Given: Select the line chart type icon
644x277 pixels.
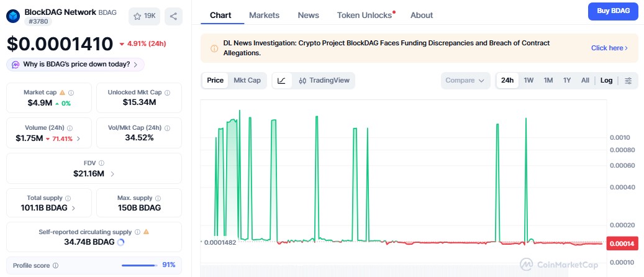Looking at the screenshot, I should point(282,81).
